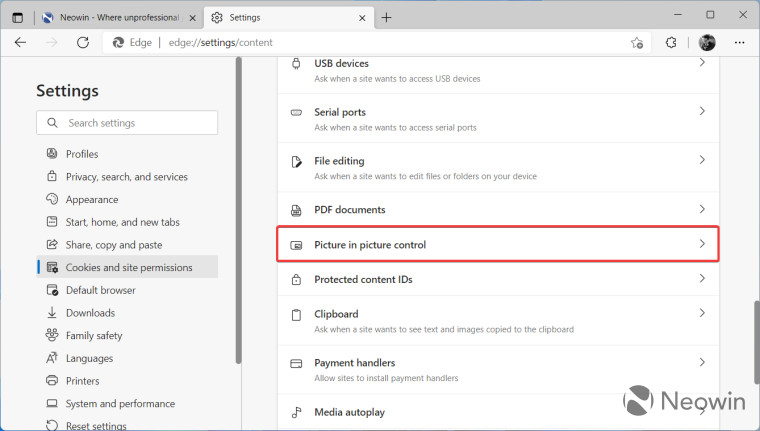Open the Serial ports permission chevron
The width and height of the screenshot is (760, 431).
tap(702, 112)
